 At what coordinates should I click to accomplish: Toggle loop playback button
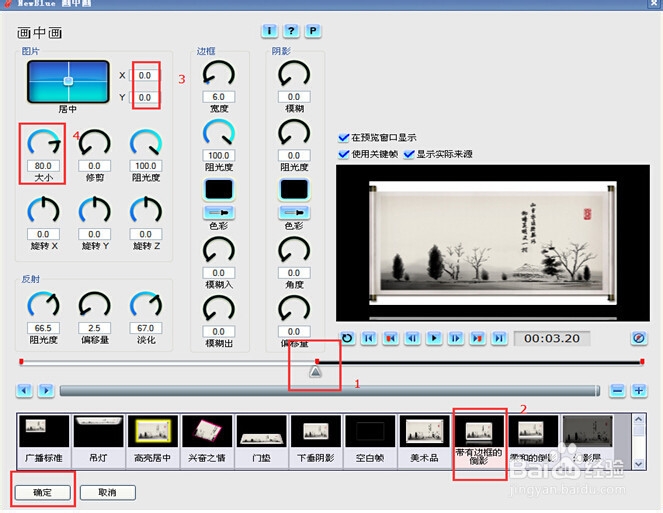[347, 338]
